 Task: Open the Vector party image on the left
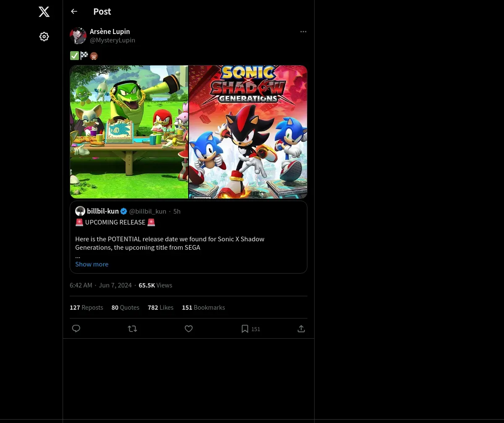point(129,132)
